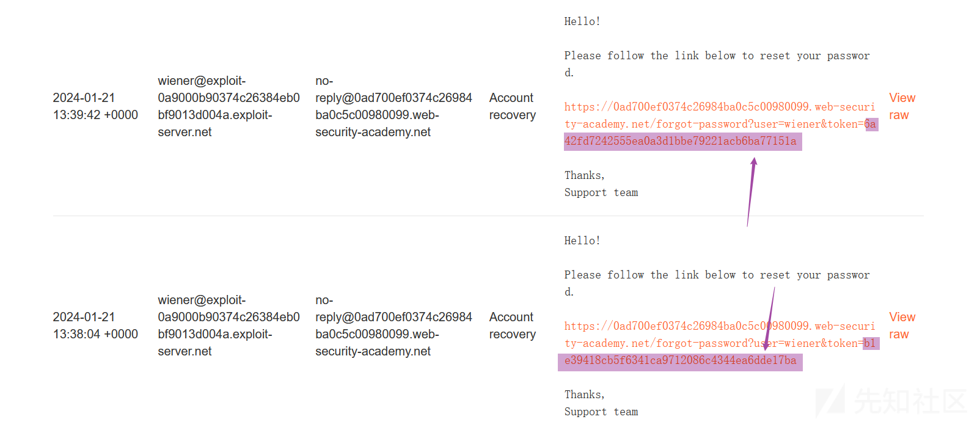This screenshot has height=422, width=980.
Task: Select the second Account recovery subject
Action: [512, 326]
